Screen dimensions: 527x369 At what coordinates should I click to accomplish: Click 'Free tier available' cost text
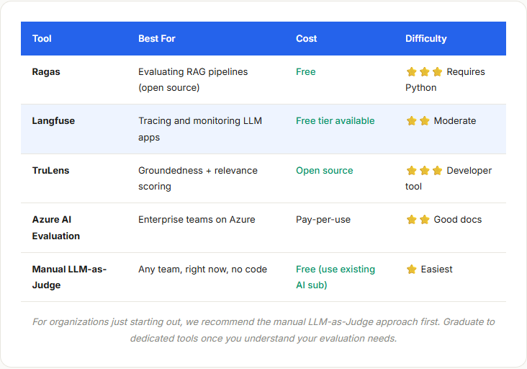[335, 121]
